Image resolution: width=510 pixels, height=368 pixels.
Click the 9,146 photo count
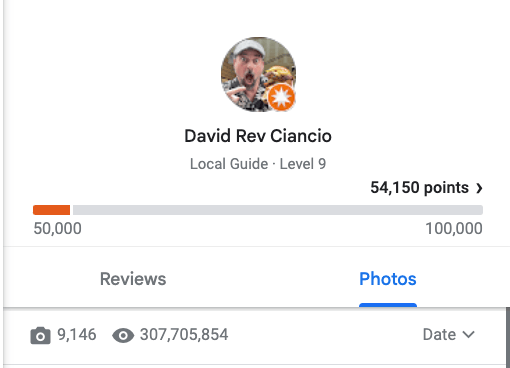pyautogui.click(x=77, y=335)
